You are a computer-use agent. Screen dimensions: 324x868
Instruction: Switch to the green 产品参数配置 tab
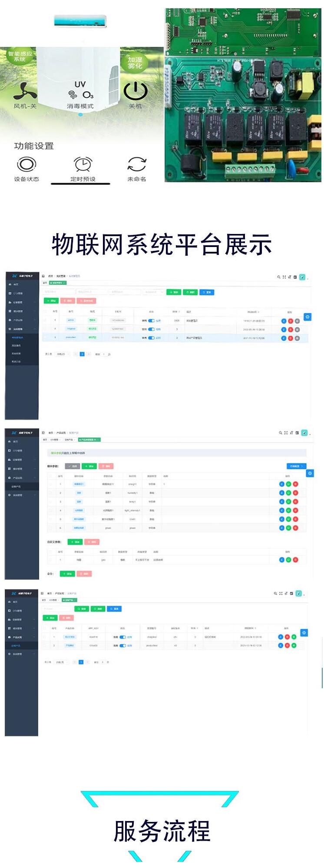(x=89, y=440)
